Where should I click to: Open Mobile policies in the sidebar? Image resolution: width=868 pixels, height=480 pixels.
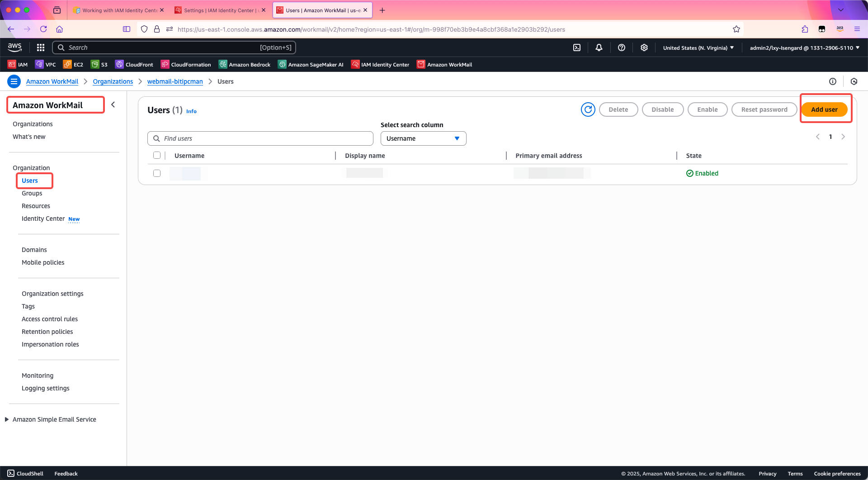tap(43, 262)
